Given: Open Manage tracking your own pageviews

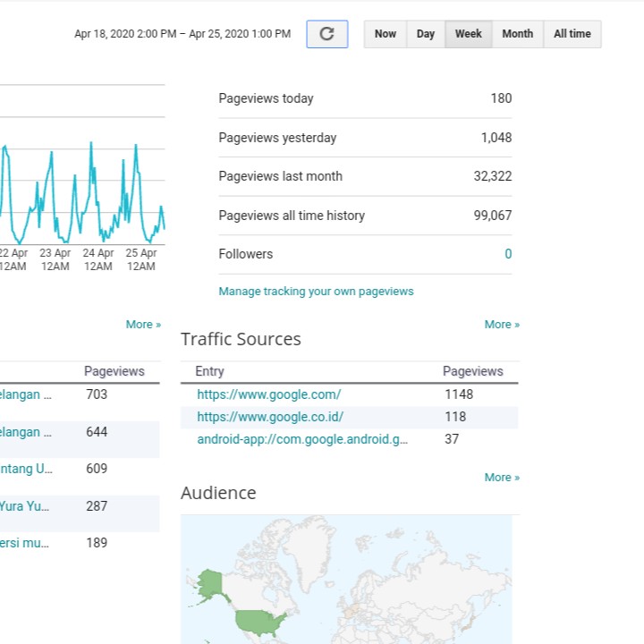Looking at the screenshot, I should pos(316,292).
